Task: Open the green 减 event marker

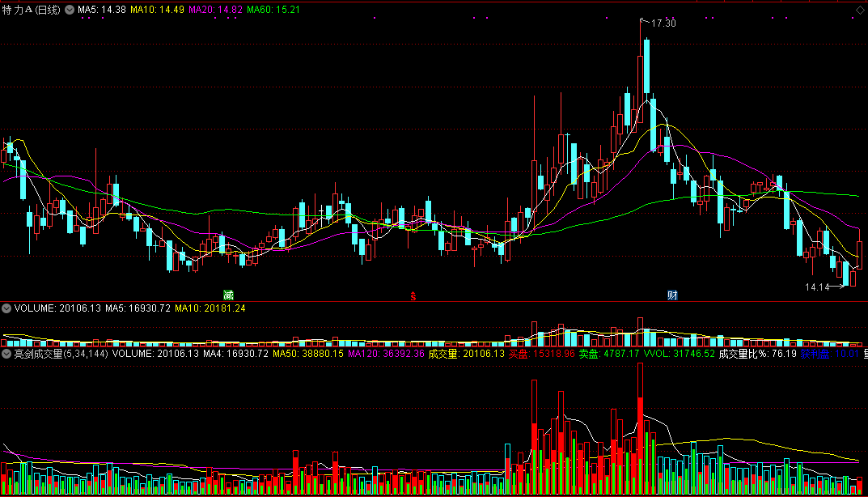Action: click(x=228, y=295)
